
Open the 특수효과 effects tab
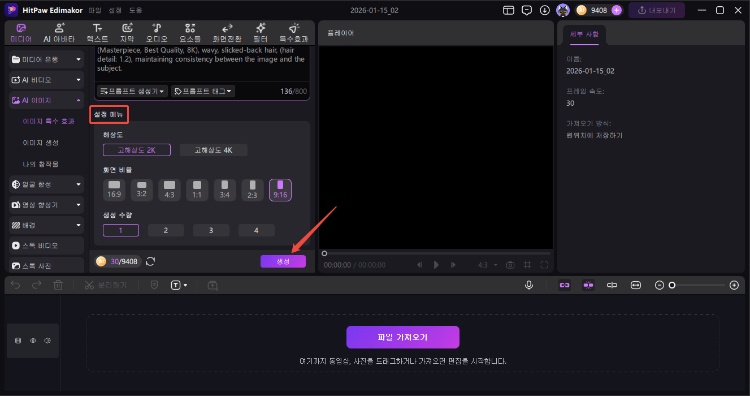click(294, 33)
